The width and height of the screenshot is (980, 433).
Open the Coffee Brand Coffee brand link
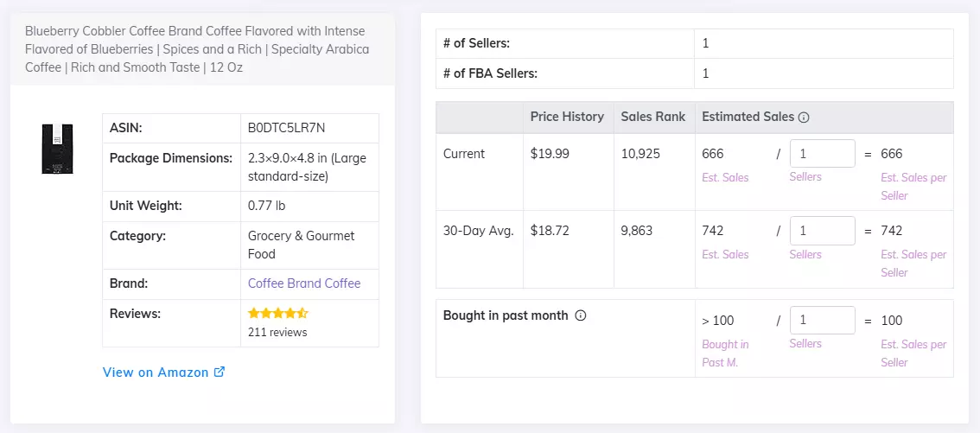tap(304, 283)
